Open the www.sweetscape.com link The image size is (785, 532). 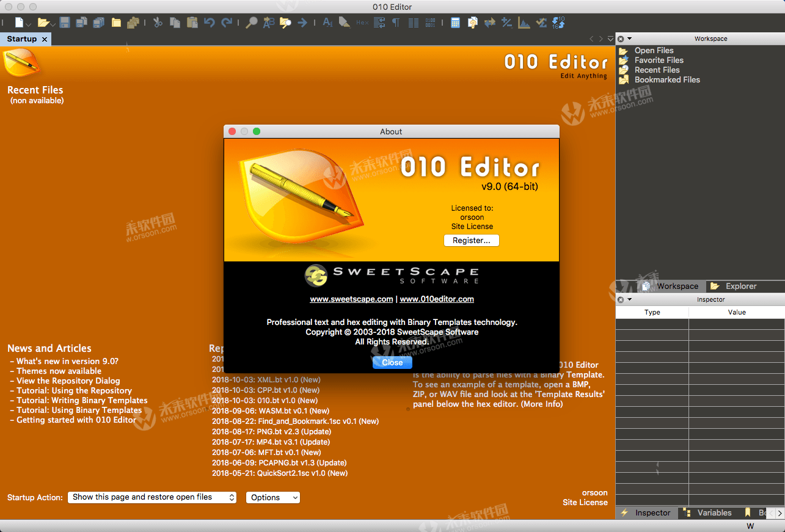tap(351, 299)
